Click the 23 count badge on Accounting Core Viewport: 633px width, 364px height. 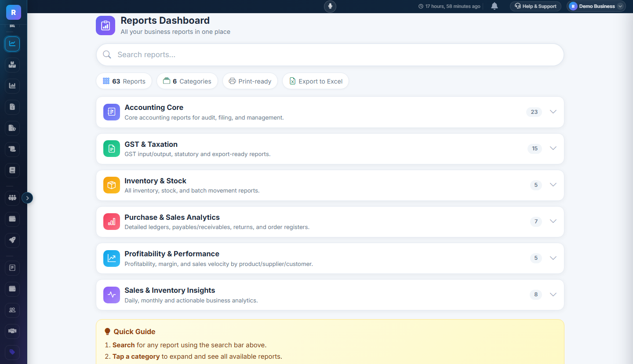pos(534,112)
